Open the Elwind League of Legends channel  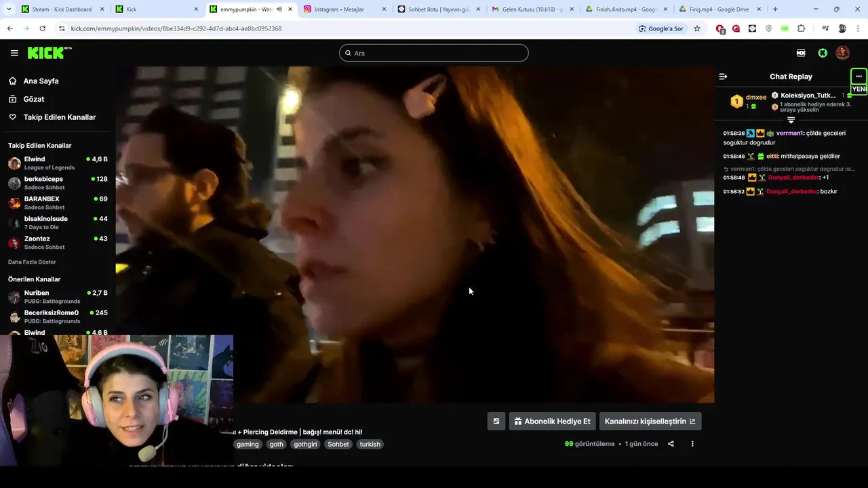click(58, 163)
